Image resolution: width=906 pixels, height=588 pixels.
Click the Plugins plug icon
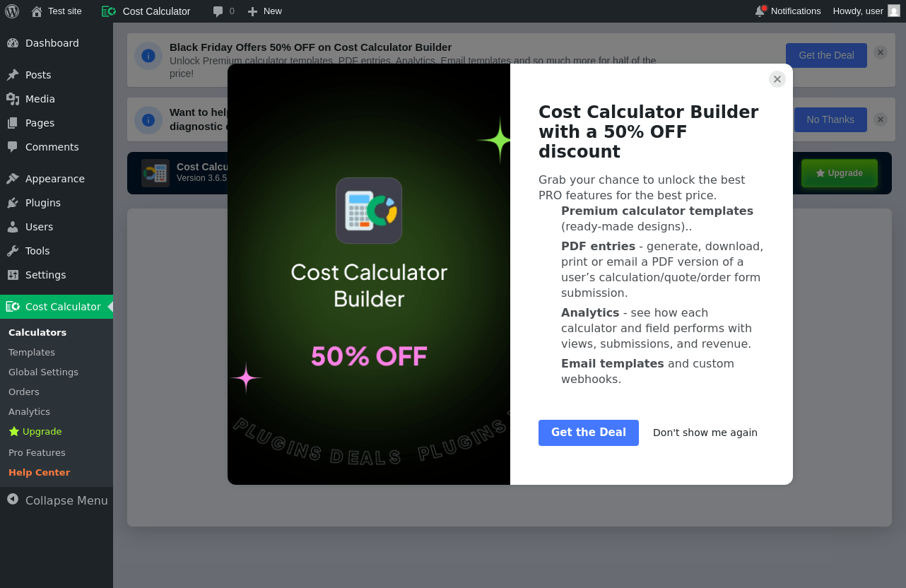13,203
